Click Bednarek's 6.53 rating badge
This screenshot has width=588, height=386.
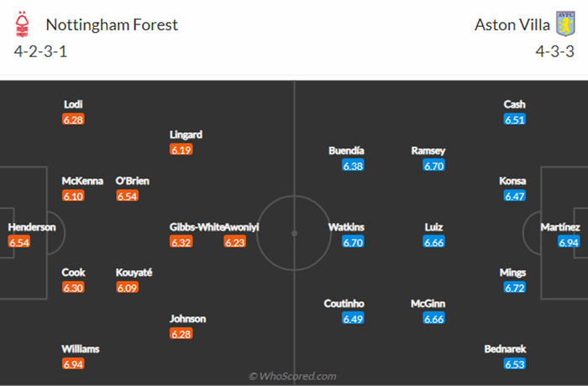514,364
